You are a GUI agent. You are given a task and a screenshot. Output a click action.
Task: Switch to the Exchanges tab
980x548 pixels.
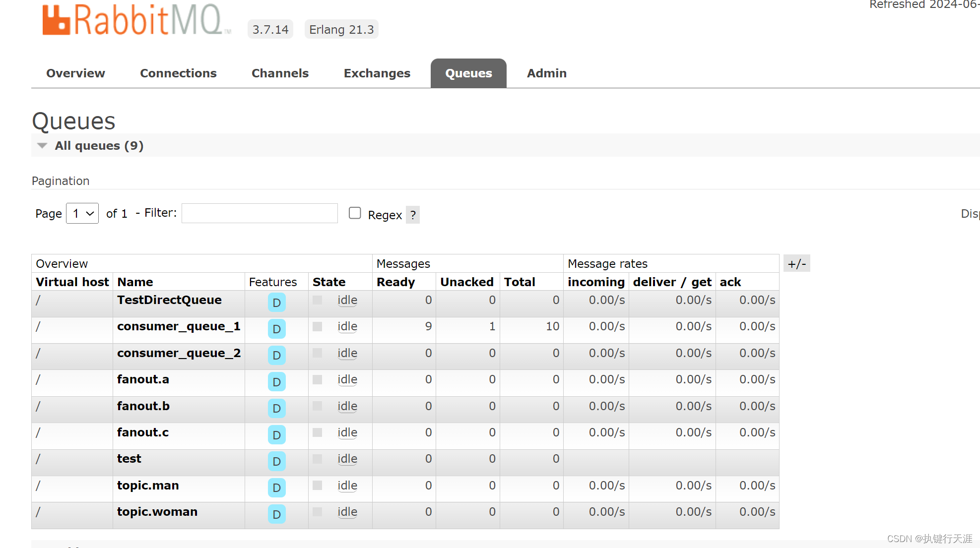377,73
